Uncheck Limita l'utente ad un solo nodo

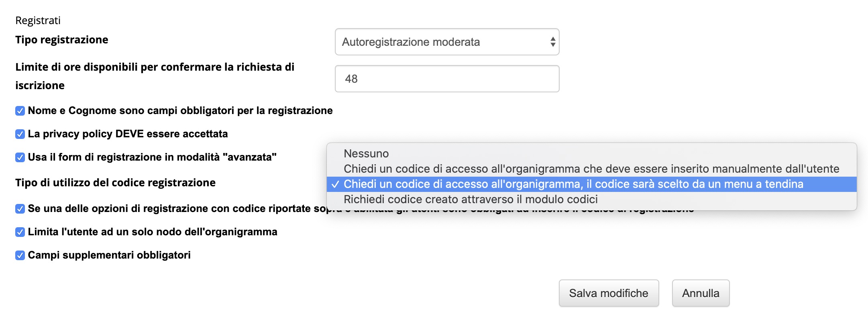tap(20, 232)
